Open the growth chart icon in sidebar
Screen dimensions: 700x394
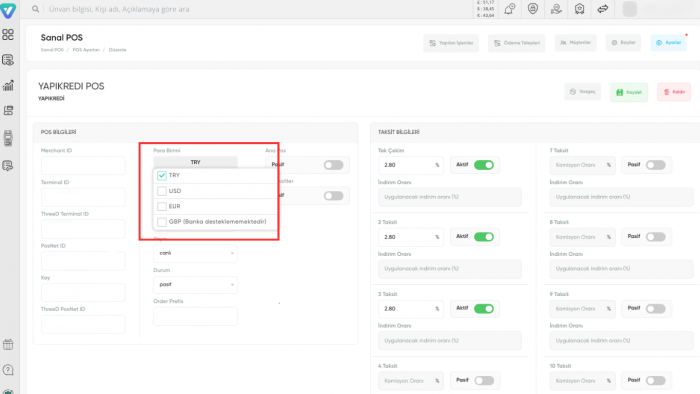click(8, 85)
